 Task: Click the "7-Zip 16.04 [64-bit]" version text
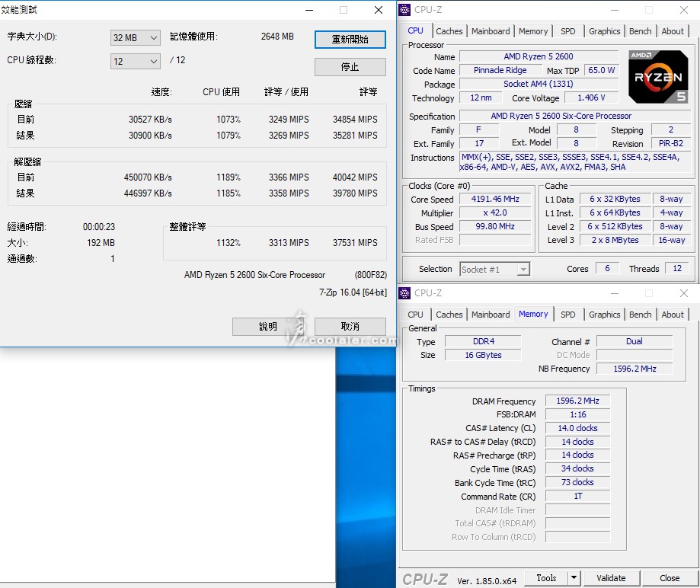(353, 292)
